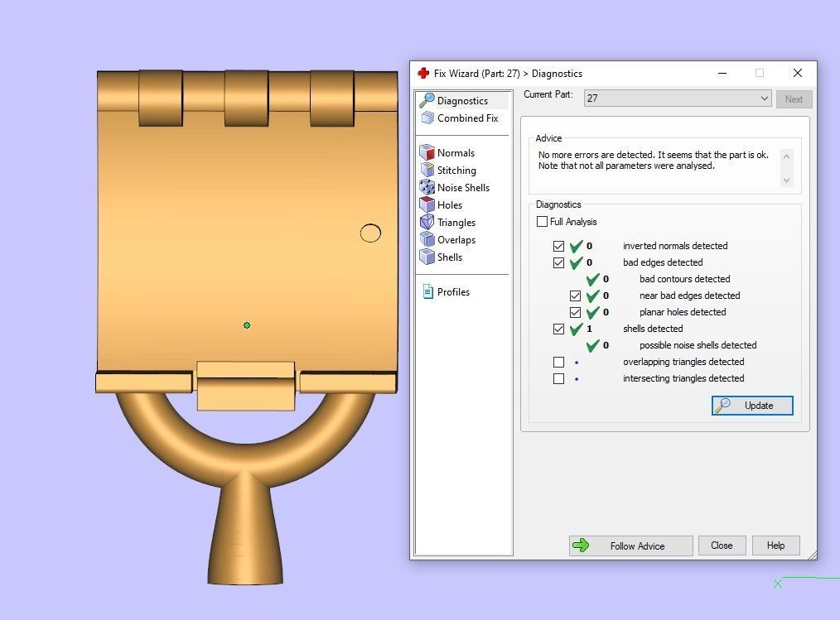Close the Fix Wizard window
The height and width of the screenshot is (620, 840).
pyautogui.click(x=798, y=73)
